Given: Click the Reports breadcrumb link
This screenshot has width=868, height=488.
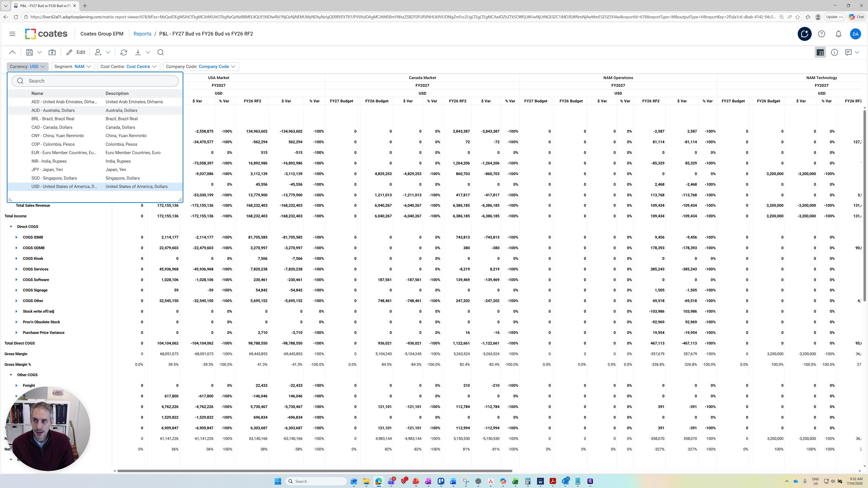Looking at the screenshot, I should pyautogui.click(x=142, y=34).
